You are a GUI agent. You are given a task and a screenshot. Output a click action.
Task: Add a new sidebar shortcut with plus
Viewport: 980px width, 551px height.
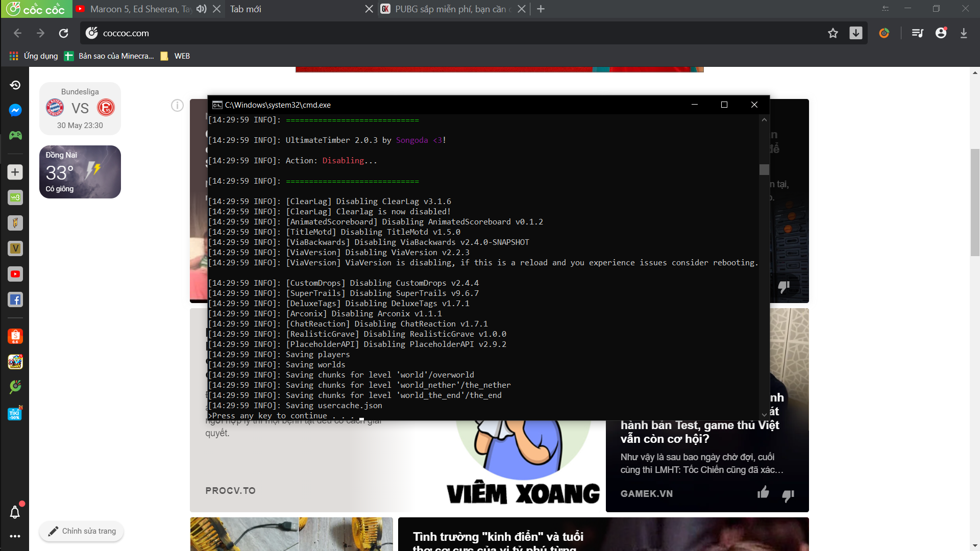click(15, 172)
